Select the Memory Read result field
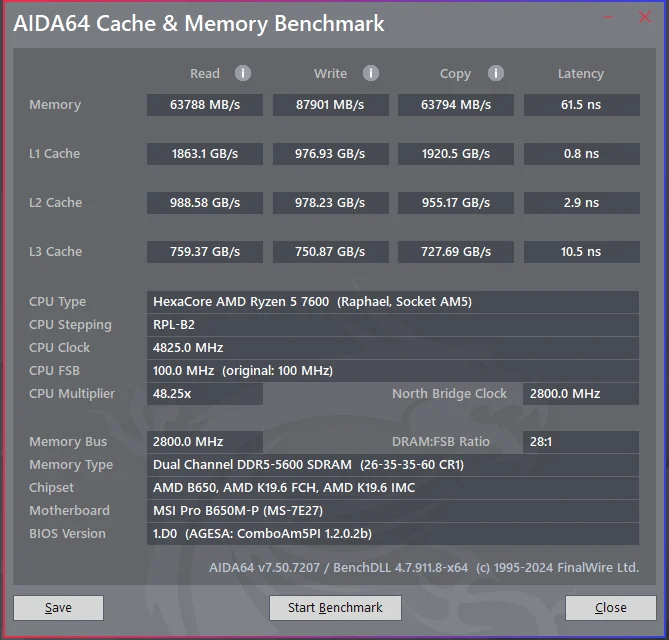The image size is (669, 640). (x=205, y=105)
